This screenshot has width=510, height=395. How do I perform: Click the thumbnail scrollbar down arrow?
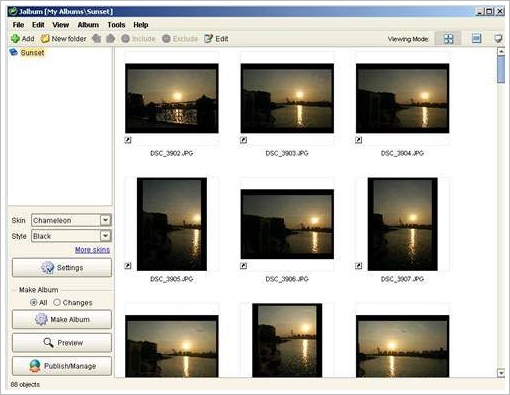[501, 373]
